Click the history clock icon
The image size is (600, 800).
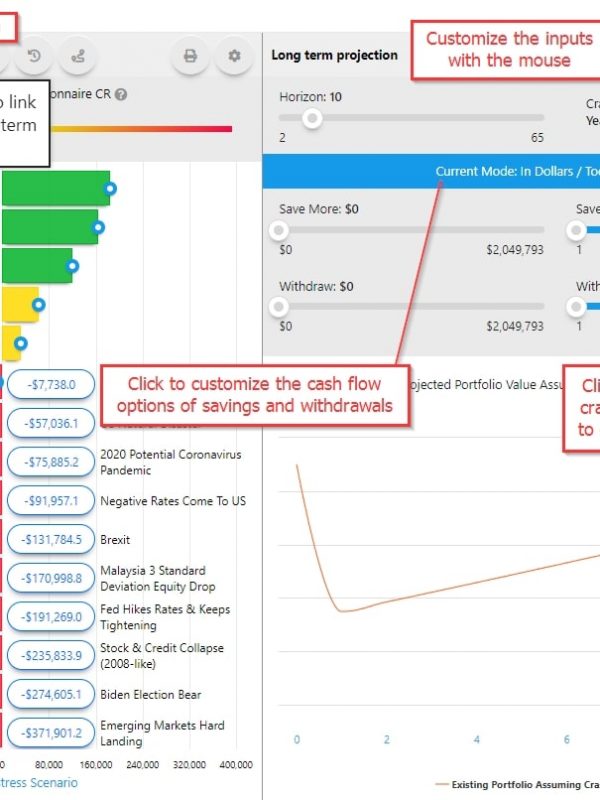33,56
